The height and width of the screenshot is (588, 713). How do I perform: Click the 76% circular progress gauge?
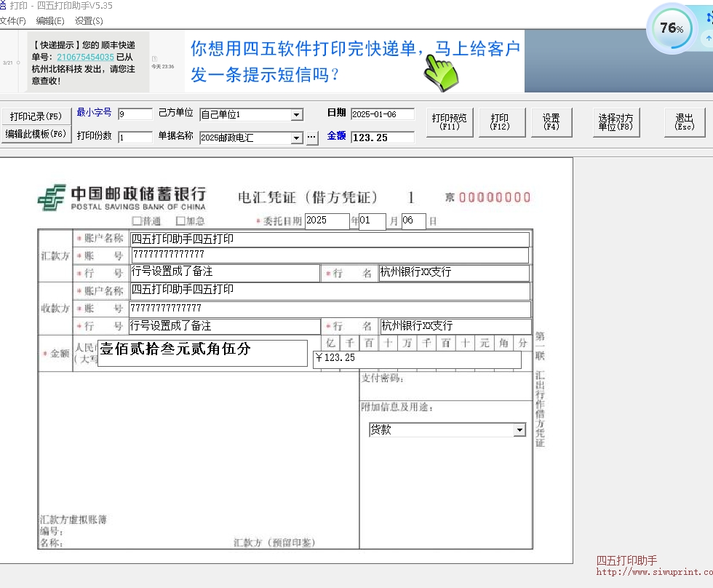(671, 28)
